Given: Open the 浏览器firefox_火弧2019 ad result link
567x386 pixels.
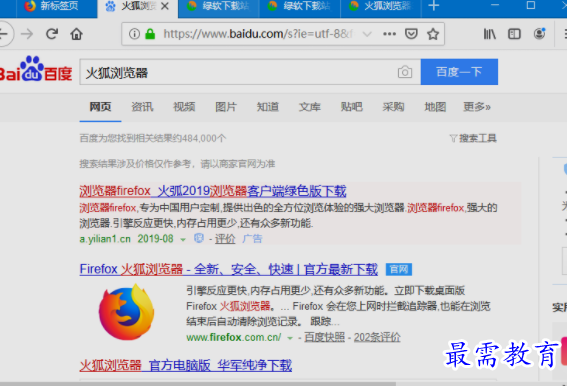Looking at the screenshot, I should click(213, 191).
